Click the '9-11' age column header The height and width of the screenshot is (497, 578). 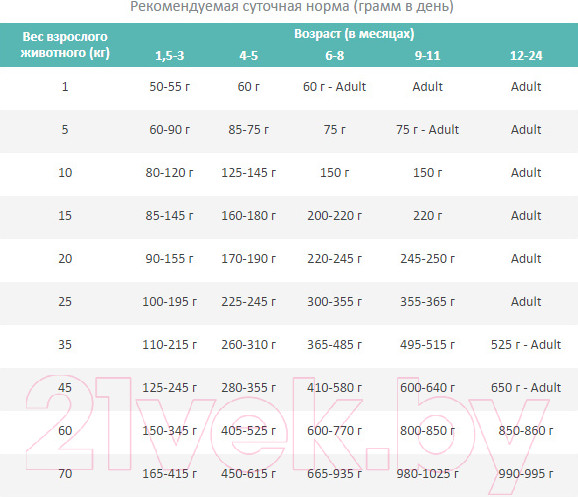coord(427,56)
